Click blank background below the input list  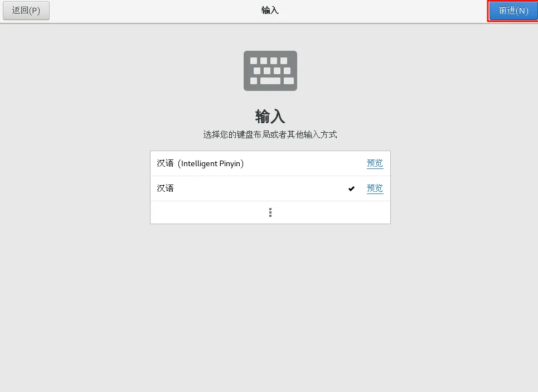(270, 302)
